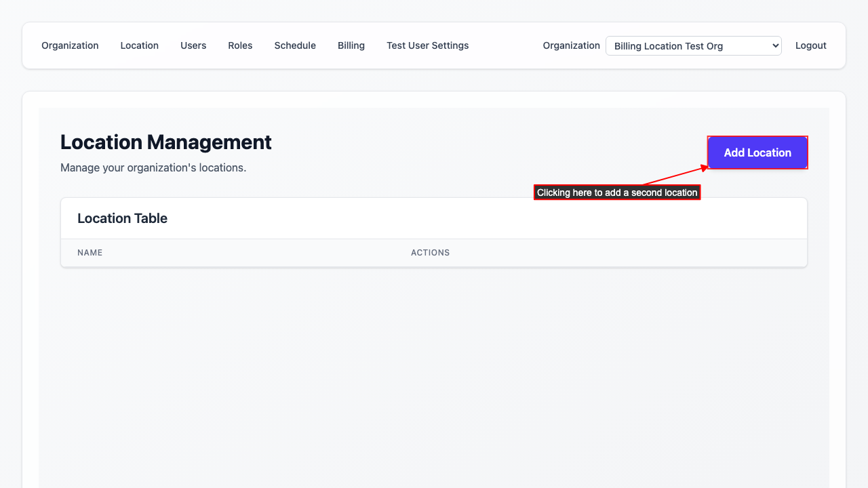Go to the Location page in the navbar

pyautogui.click(x=139, y=45)
